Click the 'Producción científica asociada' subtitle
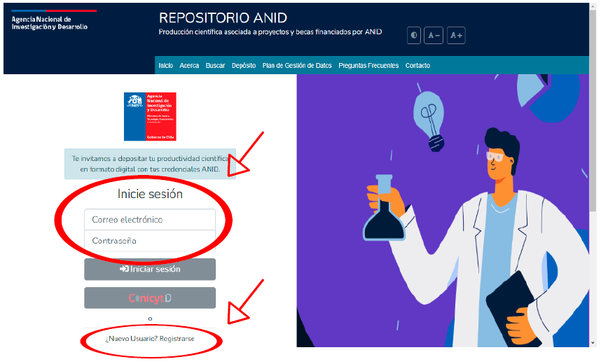Screen dimensions: 601x364 [x=270, y=31]
